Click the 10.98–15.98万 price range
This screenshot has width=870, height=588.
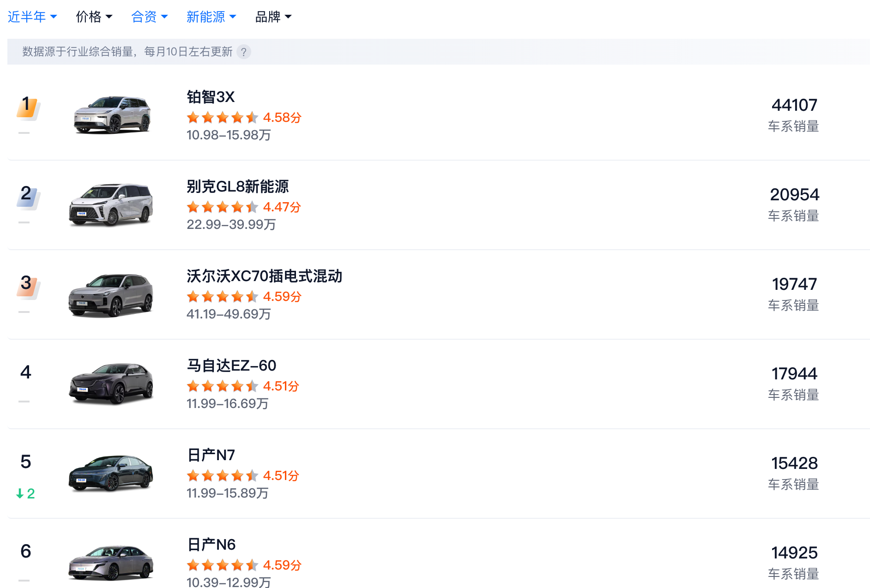pyautogui.click(x=229, y=135)
